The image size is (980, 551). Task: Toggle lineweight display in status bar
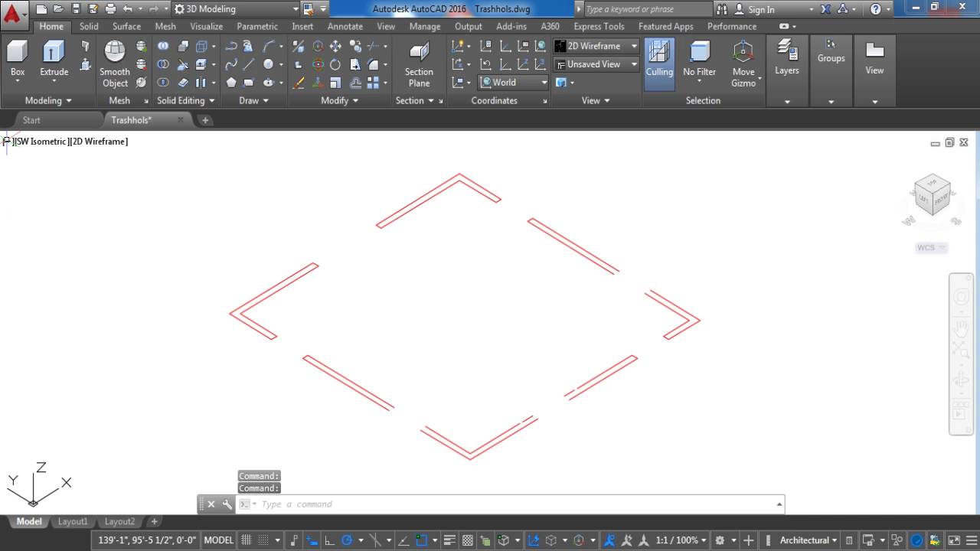click(x=450, y=540)
